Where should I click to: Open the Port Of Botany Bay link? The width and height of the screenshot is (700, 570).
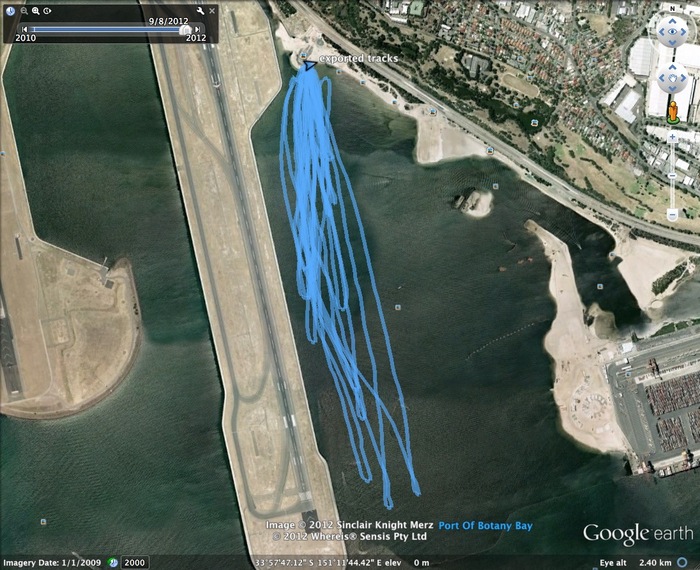[x=485, y=525]
